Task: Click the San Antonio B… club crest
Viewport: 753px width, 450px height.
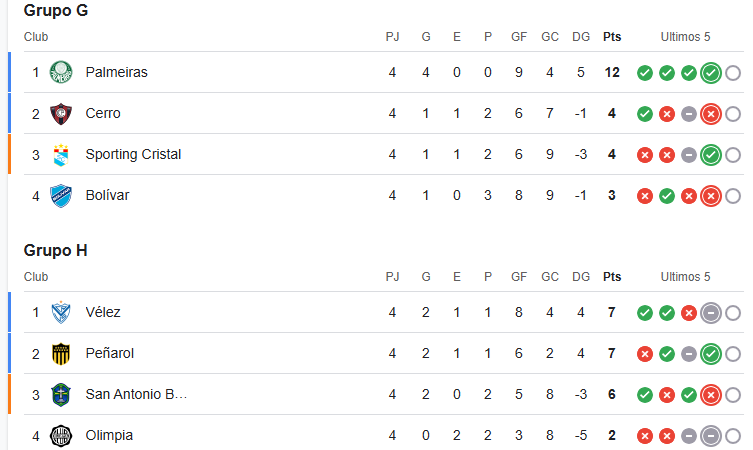Action: pos(61,395)
